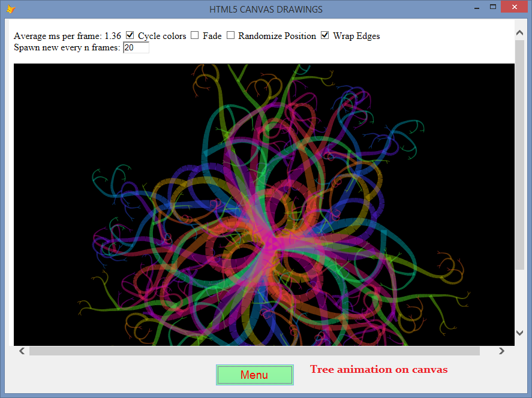Click the "Spawn new every n frames" text
This screenshot has width=532, height=398.
[66, 47]
